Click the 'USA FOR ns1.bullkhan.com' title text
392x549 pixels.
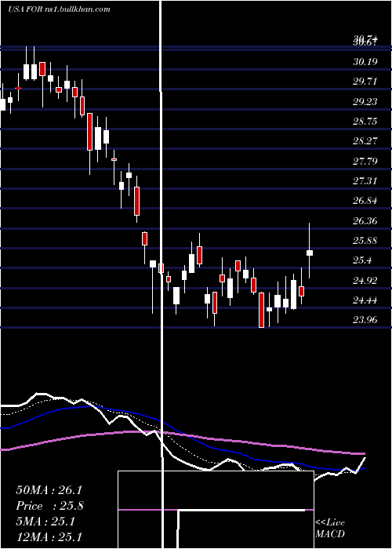pos(59,9)
